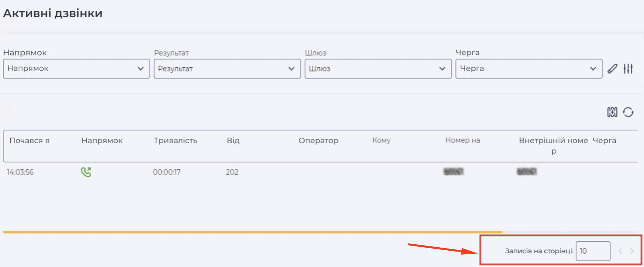The image size is (644, 267).
Task: Open the column configuration icon
Action: pyautogui.click(x=612, y=112)
